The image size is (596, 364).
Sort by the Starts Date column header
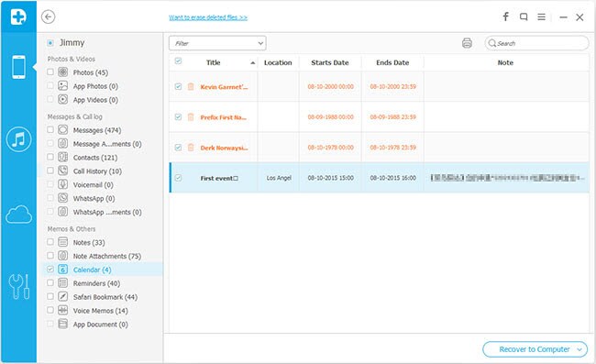click(x=330, y=62)
